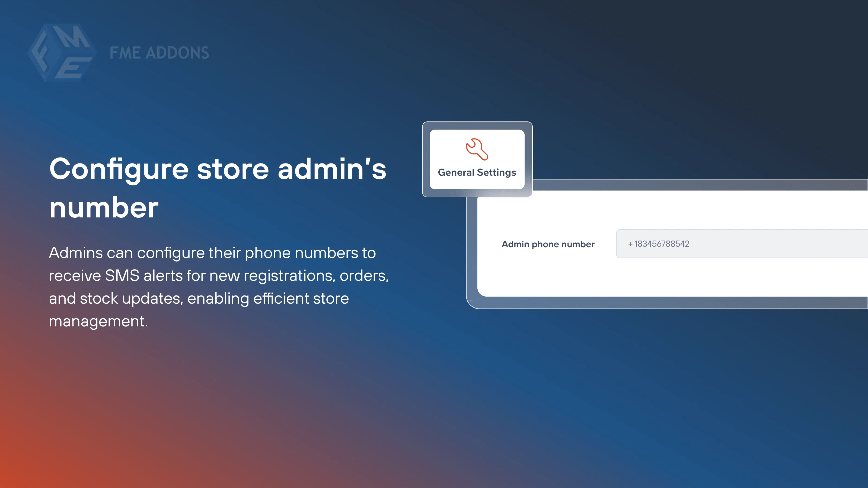Click the "Configure store admin's" heading line
The height and width of the screenshot is (488, 868).
(x=218, y=169)
